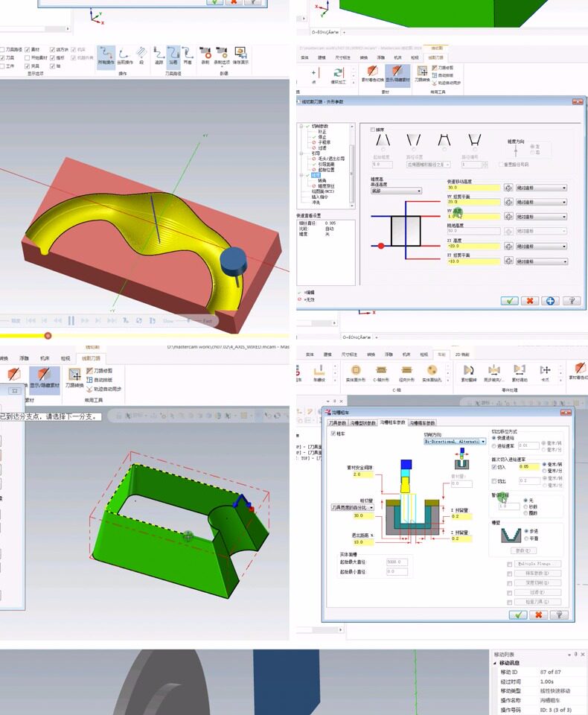Viewport: 588px width, 715px height.
Task: Click 当前操作 icon in simulation ribbon
Action: click(x=125, y=57)
